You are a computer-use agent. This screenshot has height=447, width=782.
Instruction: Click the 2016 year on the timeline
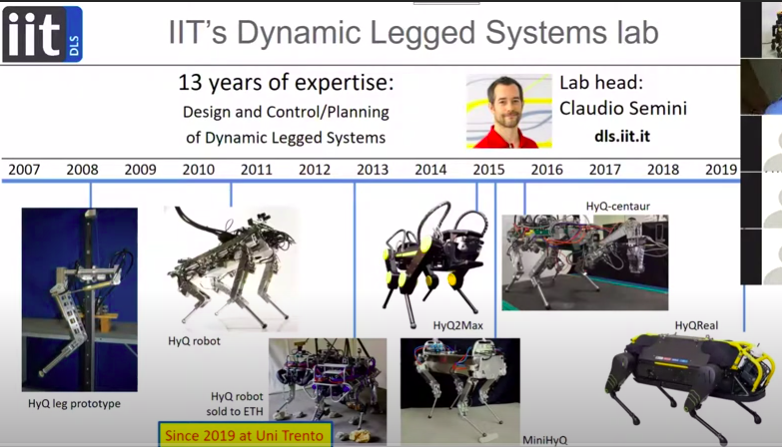[547, 170]
